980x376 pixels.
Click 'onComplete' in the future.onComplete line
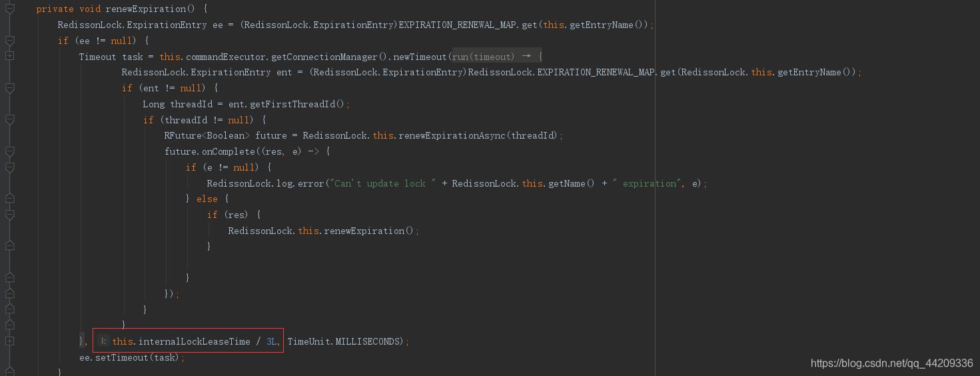tap(229, 151)
